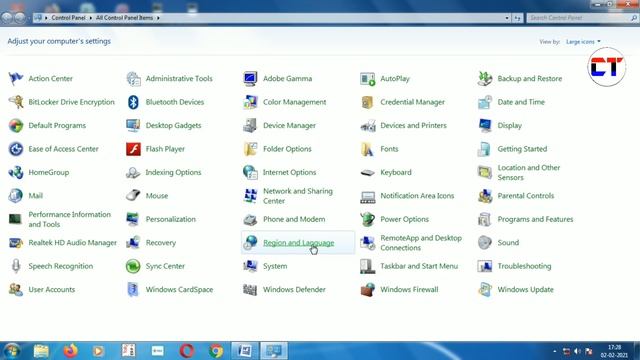
Task: Click the Device Manager icon
Action: tap(250, 125)
